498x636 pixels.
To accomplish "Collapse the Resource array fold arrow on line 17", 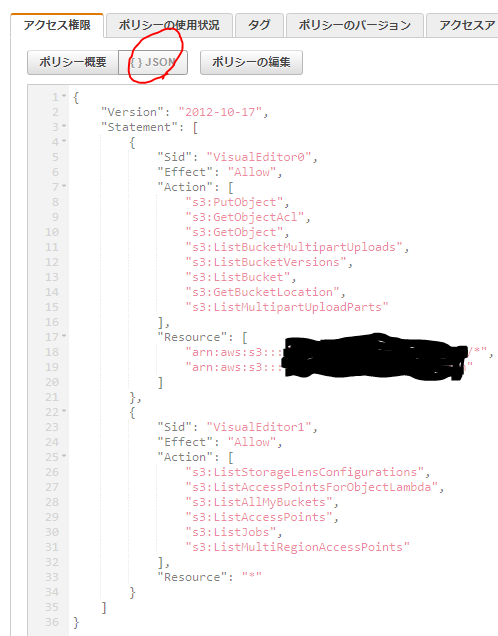I will point(64,337).
